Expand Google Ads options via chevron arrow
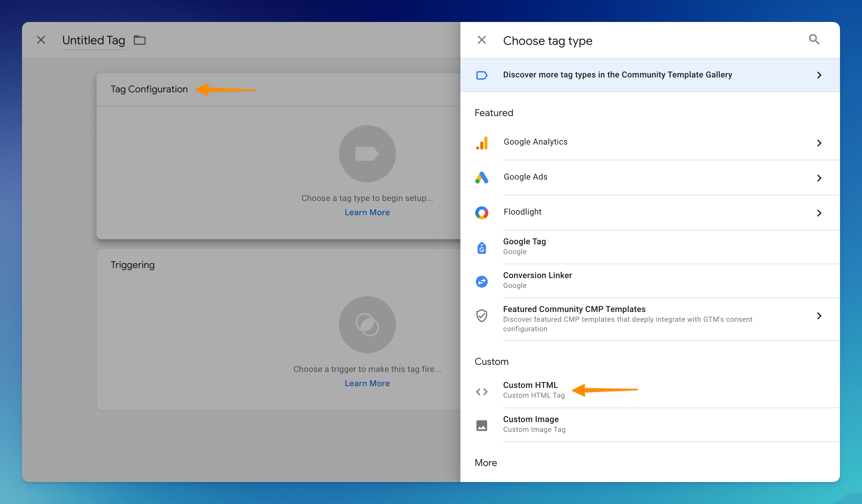 pyautogui.click(x=819, y=178)
